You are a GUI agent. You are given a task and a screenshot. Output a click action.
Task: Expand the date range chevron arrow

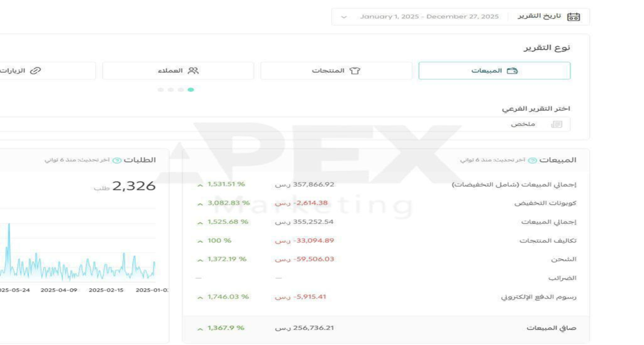(343, 17)
